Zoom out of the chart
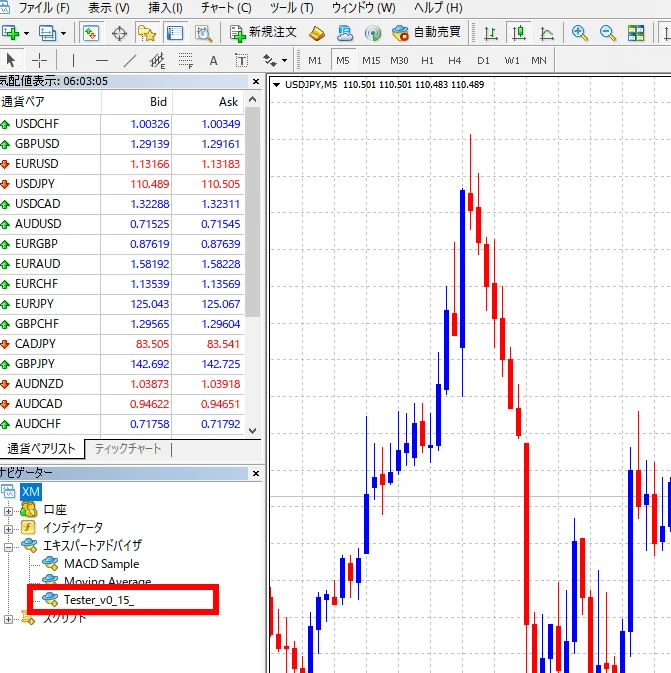 click(607, 32)
